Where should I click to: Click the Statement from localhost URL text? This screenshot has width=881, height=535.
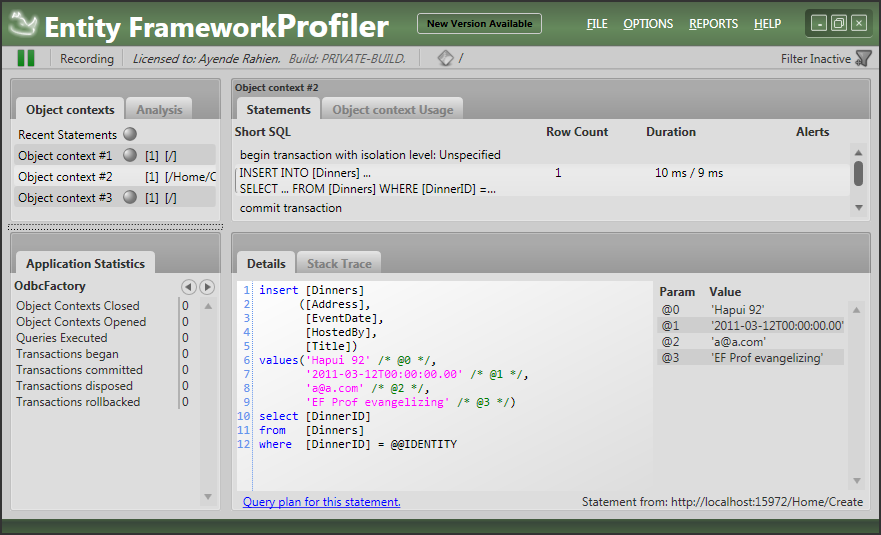click(722, 502)
